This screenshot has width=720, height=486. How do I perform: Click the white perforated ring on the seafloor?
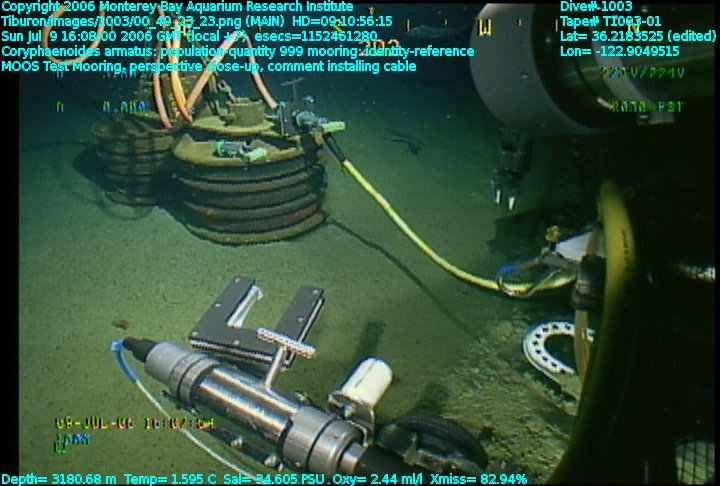pyautogui.click(x=548, y=345)
